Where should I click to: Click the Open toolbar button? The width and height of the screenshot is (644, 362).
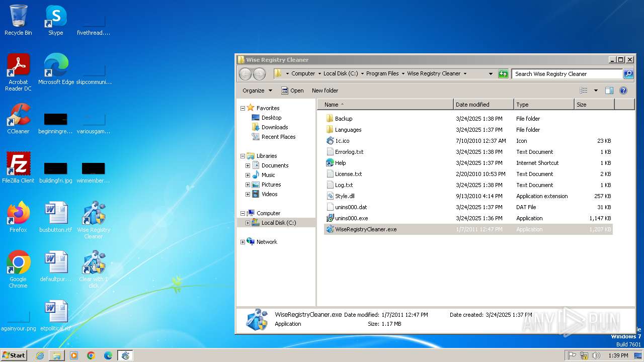click(292, 90)
